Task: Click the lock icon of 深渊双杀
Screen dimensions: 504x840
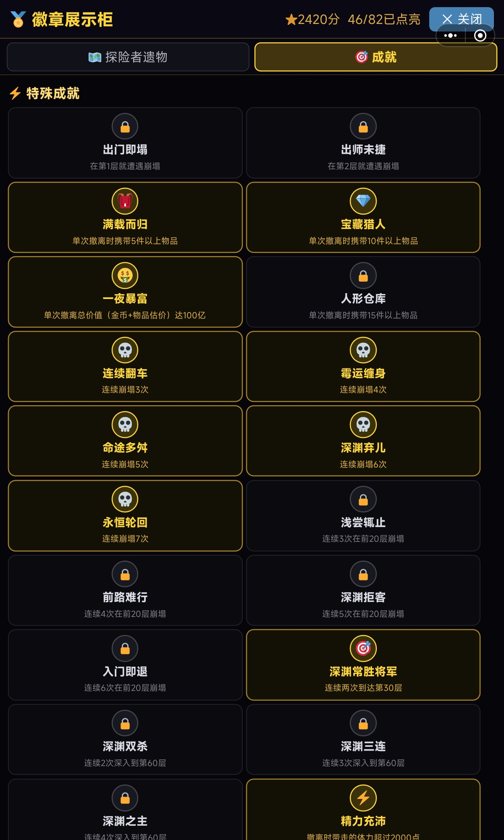Action: [x=125, y=723]
